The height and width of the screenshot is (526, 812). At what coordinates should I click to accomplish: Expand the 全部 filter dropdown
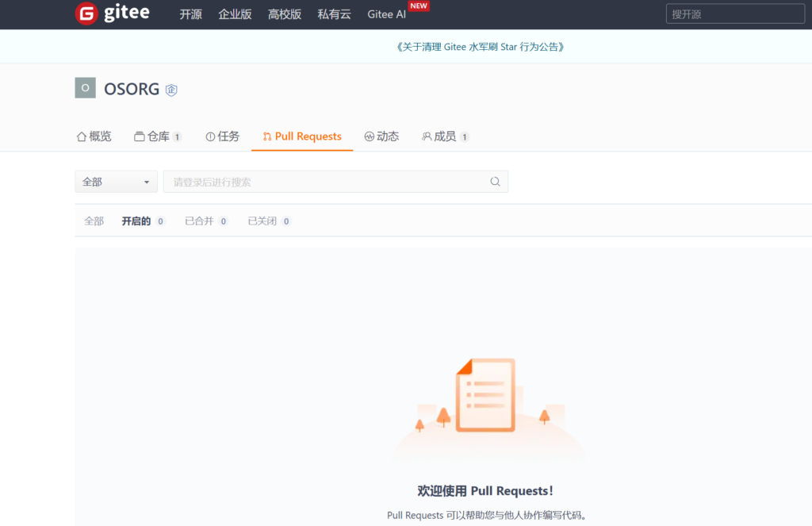116,182
